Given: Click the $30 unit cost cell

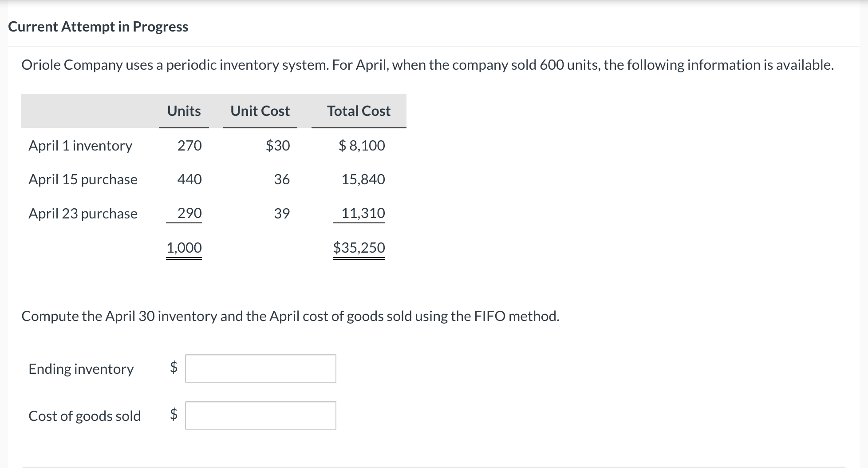Looking at the screenshot, I should point(278,146).
